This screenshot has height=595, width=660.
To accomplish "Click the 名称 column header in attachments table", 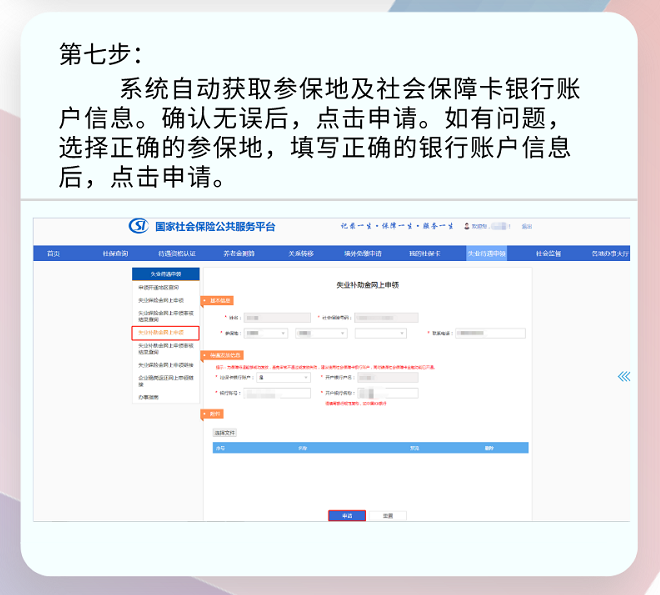I will click(x=303, y=448).
